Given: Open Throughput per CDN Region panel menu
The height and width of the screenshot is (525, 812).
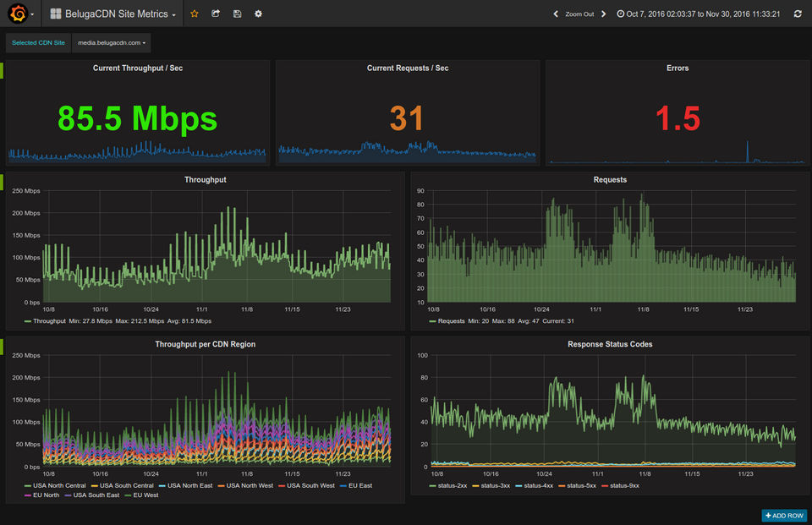Looking at the screenshot, I should pos(205,344).
